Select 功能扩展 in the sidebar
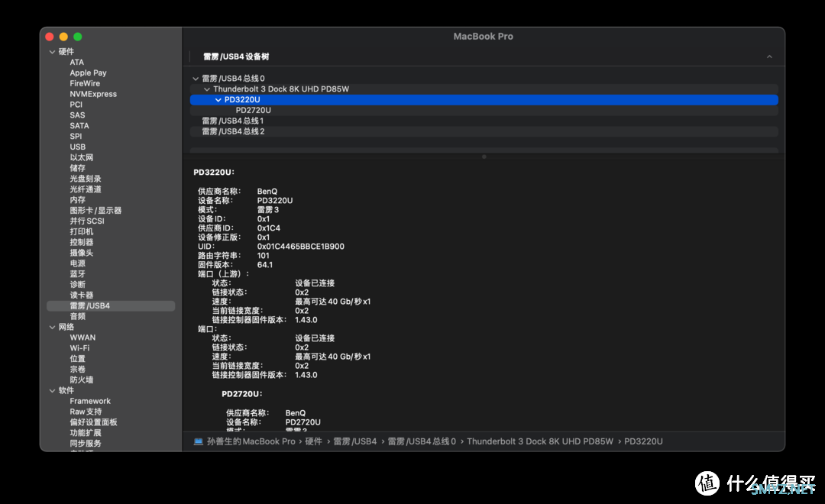 [x=86, y=432]
